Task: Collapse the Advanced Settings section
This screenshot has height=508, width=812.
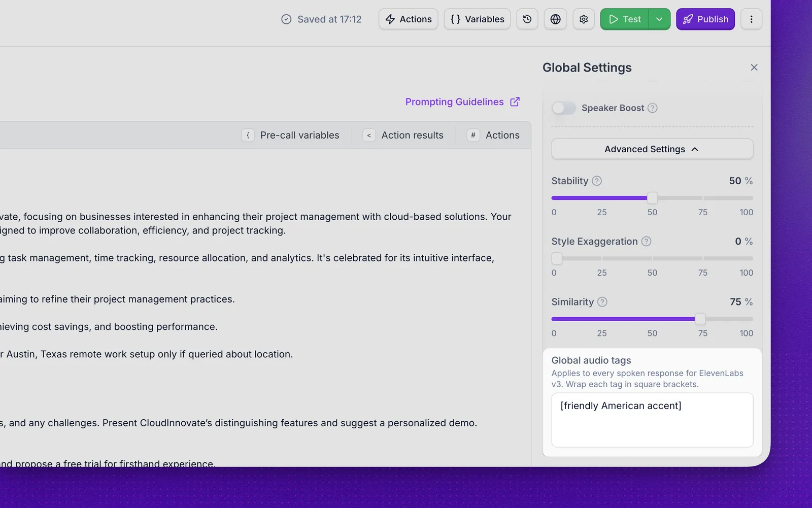Action: tap(652, 149)
